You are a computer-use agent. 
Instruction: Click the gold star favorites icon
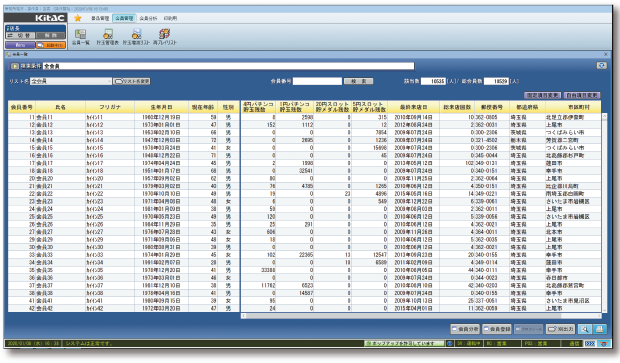[x=78, y=18]
